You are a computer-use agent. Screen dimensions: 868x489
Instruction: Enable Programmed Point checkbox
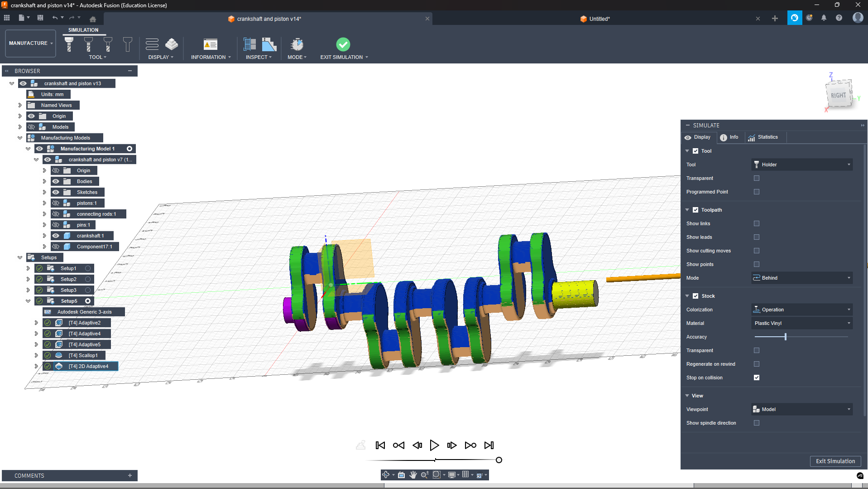[757, 192]
